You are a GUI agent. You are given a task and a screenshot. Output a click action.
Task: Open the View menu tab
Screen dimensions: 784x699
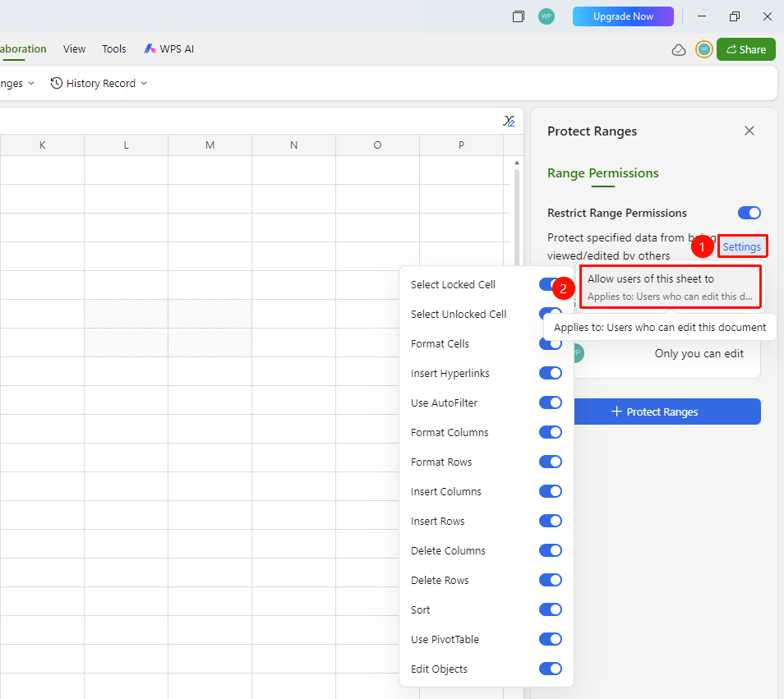[75, 49]
